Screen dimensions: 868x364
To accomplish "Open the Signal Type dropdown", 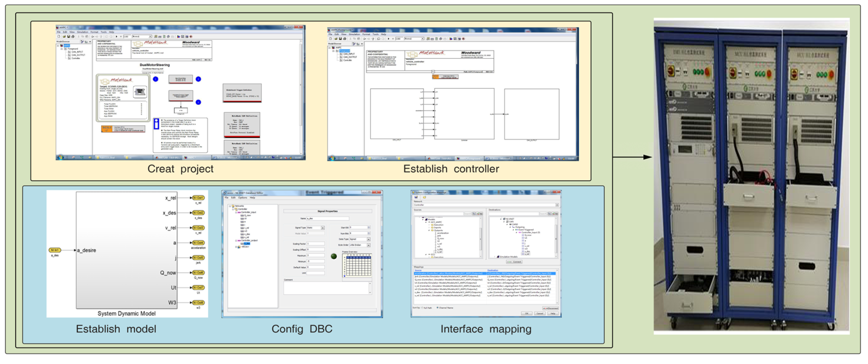I will tap(323, 228).
